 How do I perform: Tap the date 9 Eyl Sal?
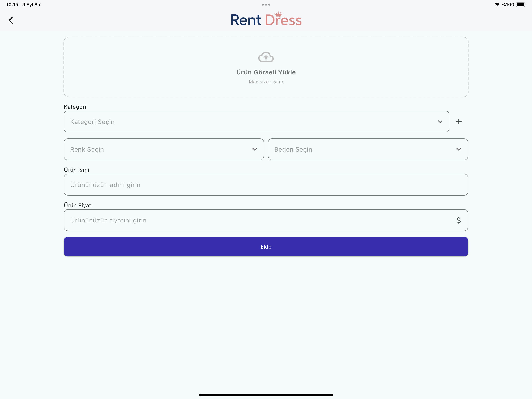click(x=32, y=4)
